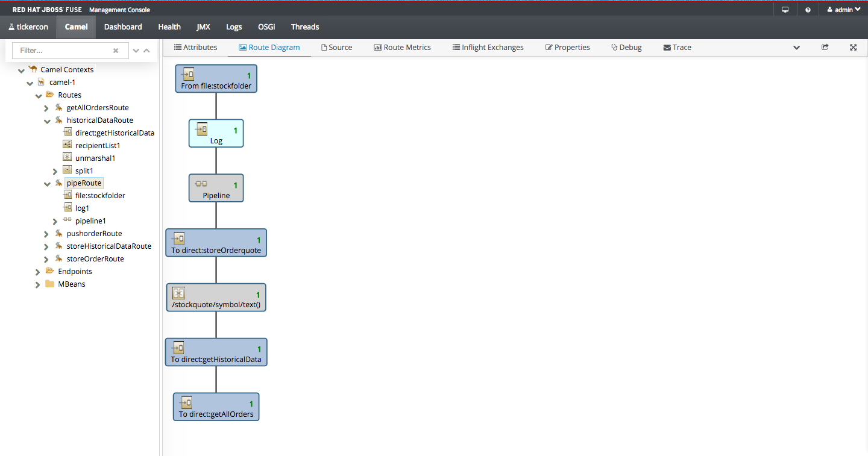Open the JMX tab
This screenshot has height=456, width=868.
(203, 27)
